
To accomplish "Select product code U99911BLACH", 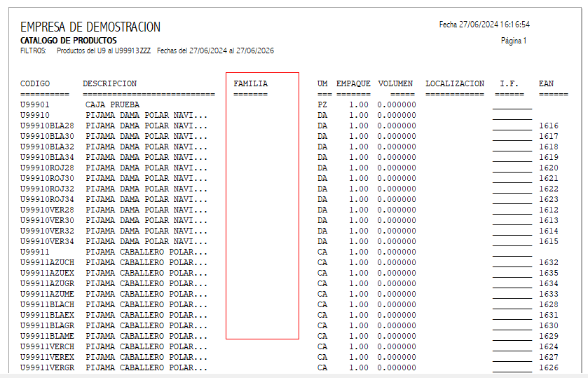I will pyautogui.click(x=47, y=304).
